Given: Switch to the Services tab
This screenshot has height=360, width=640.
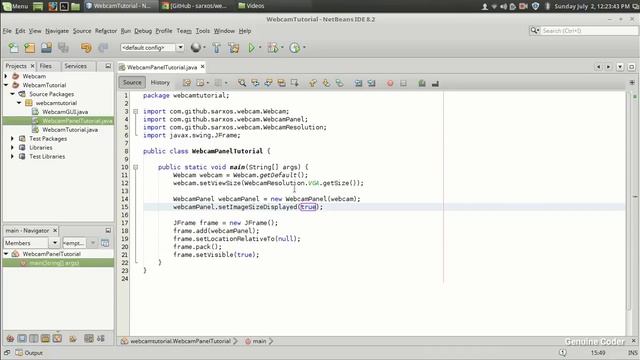Looking at the screenshot, I should pyautogui.click(x=76, y=66).
